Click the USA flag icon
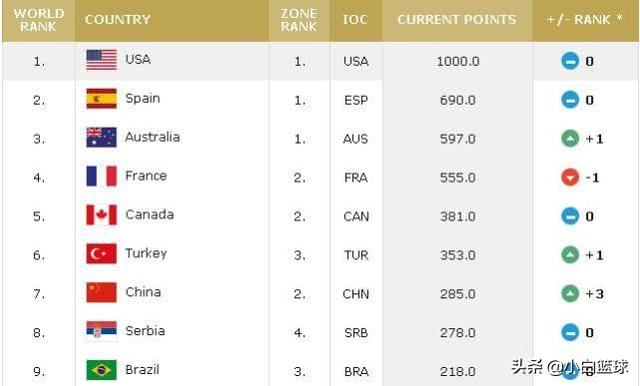Viewport: 640px width, 386px height. (102, 60)
